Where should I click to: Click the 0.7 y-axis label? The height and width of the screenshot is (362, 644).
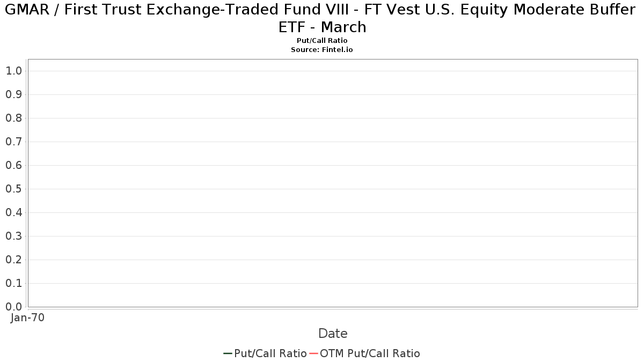pos(13,142)
